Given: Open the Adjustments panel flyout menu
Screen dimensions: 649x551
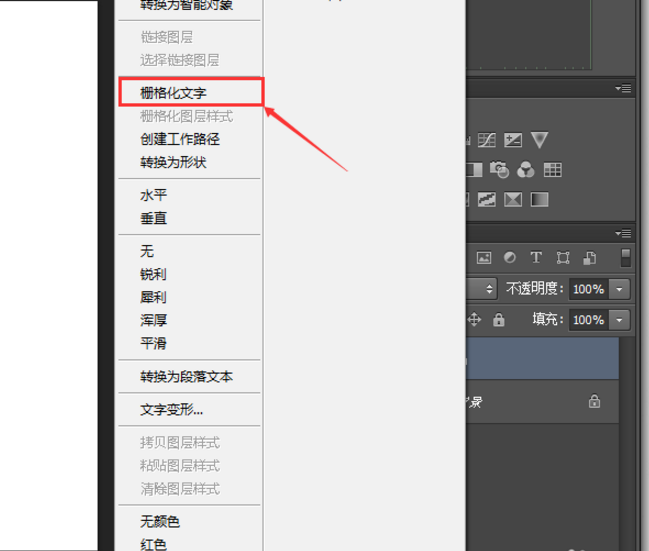Looking at the screenshot, I should [623, 88].
